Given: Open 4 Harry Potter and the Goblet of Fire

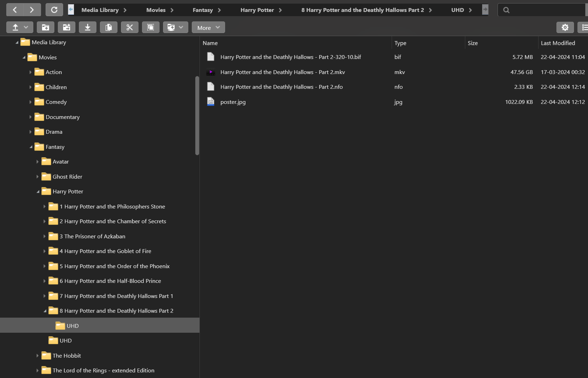Looking at the screenshot, I should [105, 251].
